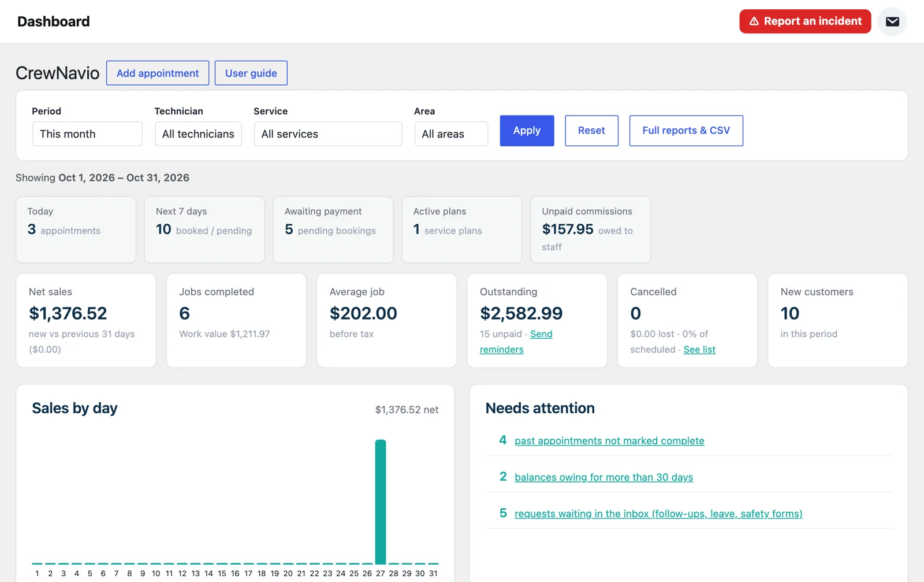The height and width of the screenshot is (582, 924).
Task: Click the Average job value $202.00
Action: (x=363, y=313)
